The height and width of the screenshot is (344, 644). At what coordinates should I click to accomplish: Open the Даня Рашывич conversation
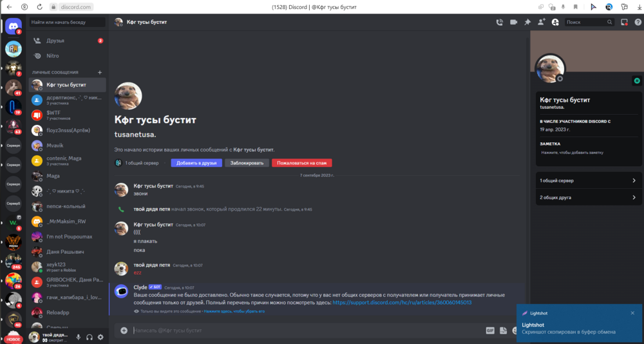[x=68, y=251]
